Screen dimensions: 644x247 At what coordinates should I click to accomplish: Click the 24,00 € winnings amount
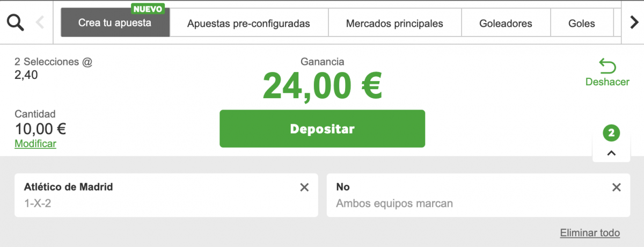(x=322, y=86)
